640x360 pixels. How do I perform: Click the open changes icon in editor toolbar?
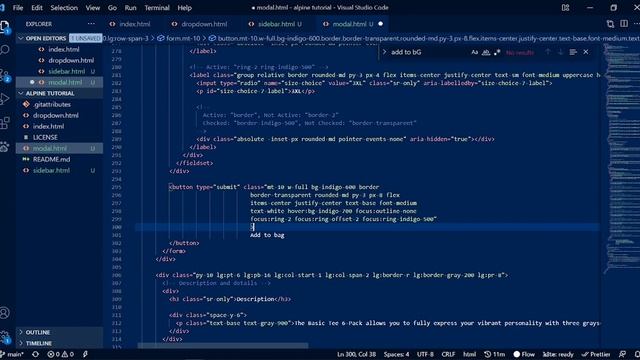[610, 24]
